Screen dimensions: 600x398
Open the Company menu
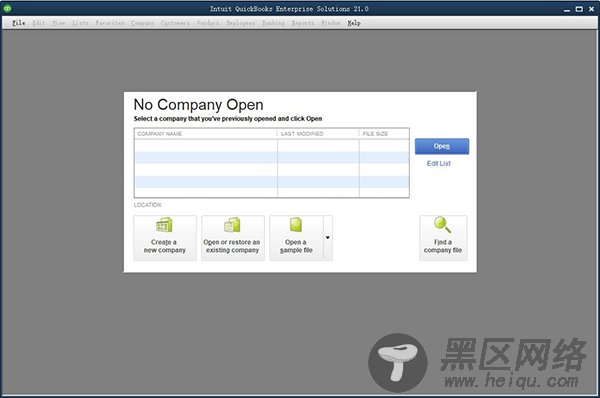click(x=142, y=23)
